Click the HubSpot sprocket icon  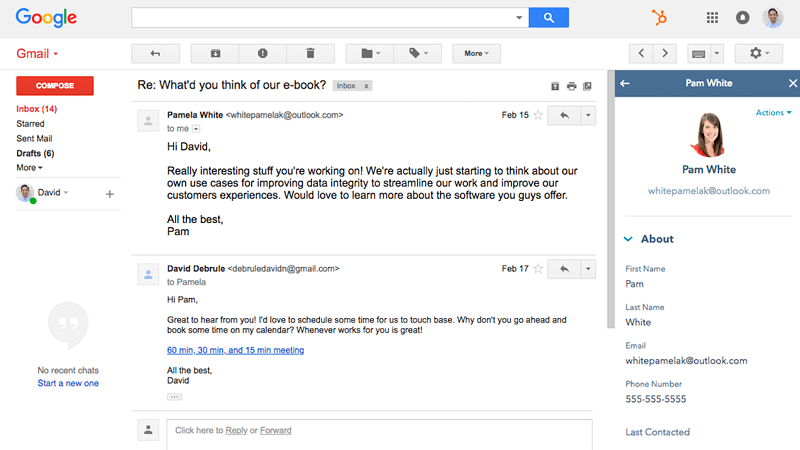659,18
